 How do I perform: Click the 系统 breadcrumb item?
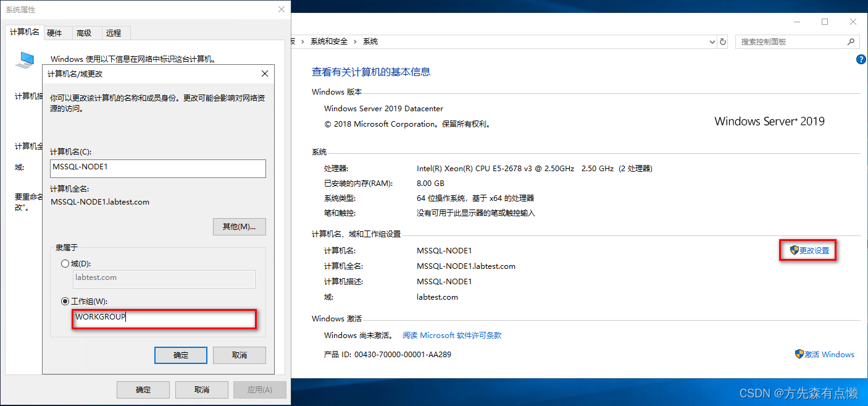370,41
